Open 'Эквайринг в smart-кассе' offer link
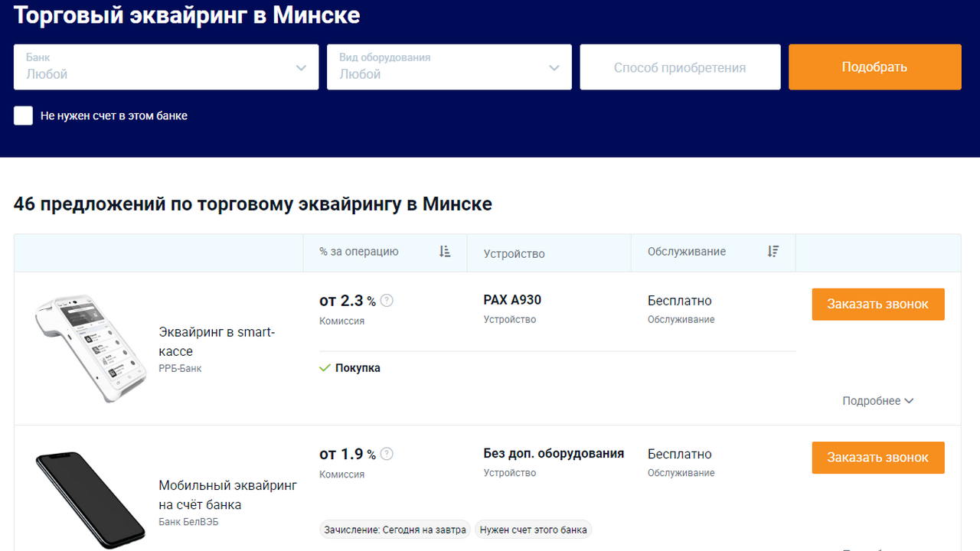This screenshot has width=980, height=551. pos(217,341)
